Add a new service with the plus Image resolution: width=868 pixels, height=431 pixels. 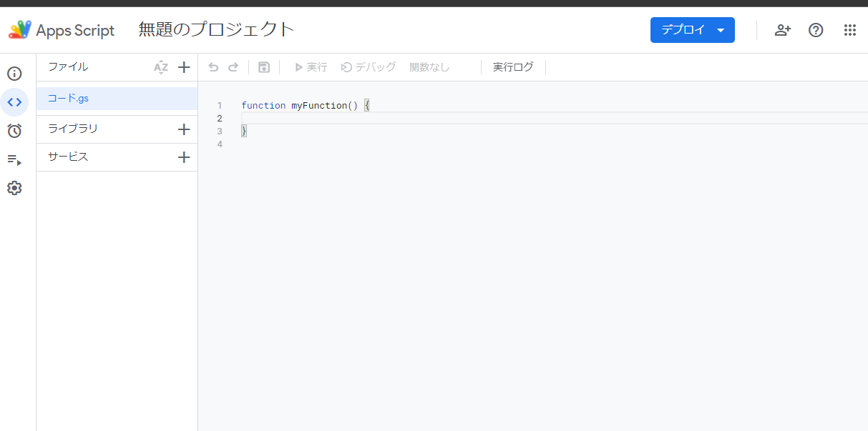point(184,157)
